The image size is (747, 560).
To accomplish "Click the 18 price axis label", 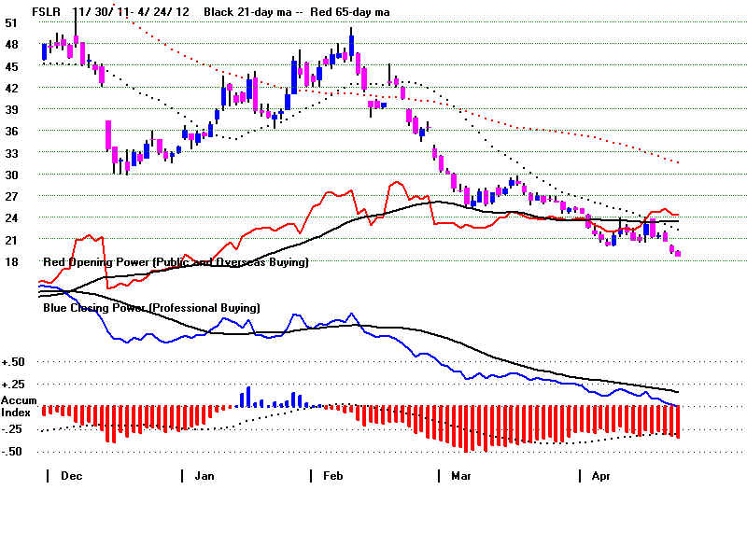I will [x=11, y=262].
